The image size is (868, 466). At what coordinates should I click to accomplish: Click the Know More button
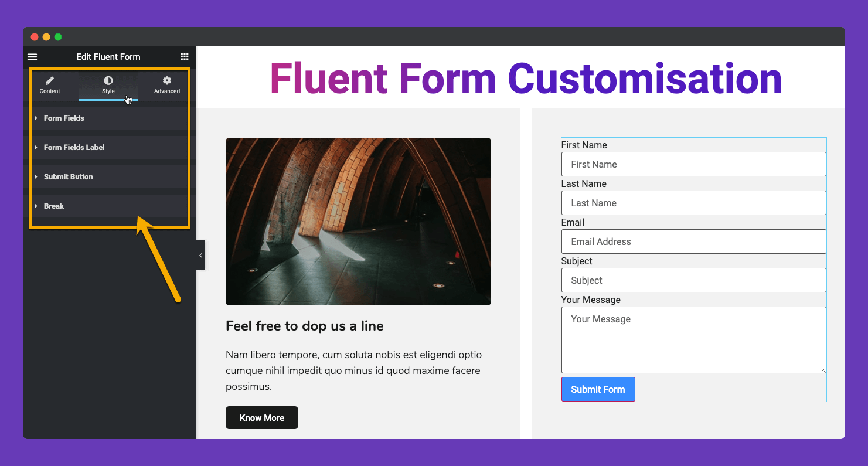[x=262, y=418]
